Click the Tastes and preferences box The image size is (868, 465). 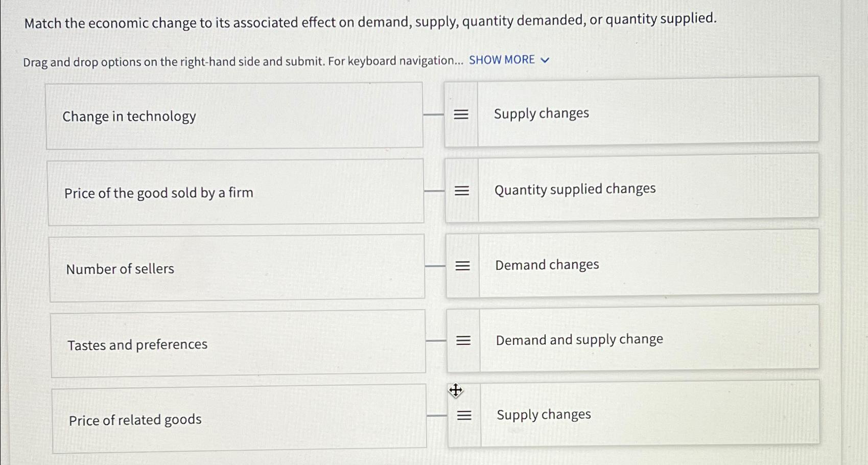pyautogui.click(x=239, y=343)
